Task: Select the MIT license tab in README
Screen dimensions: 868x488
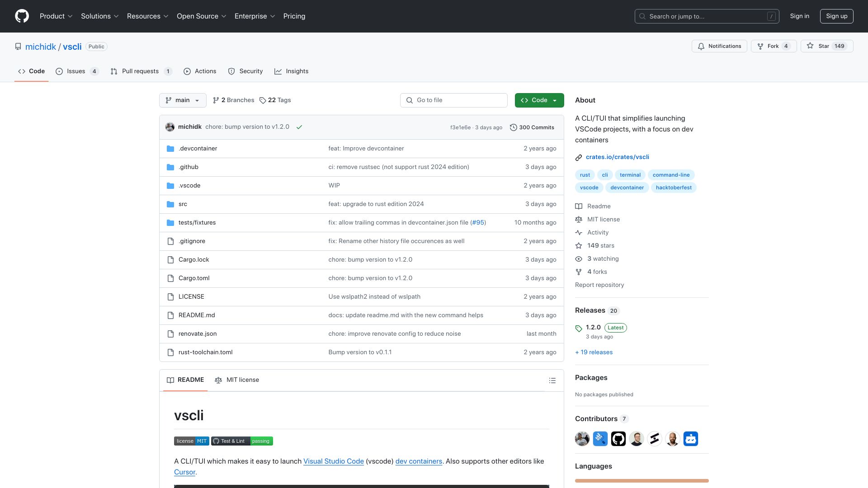Action: tap(237, 380)
